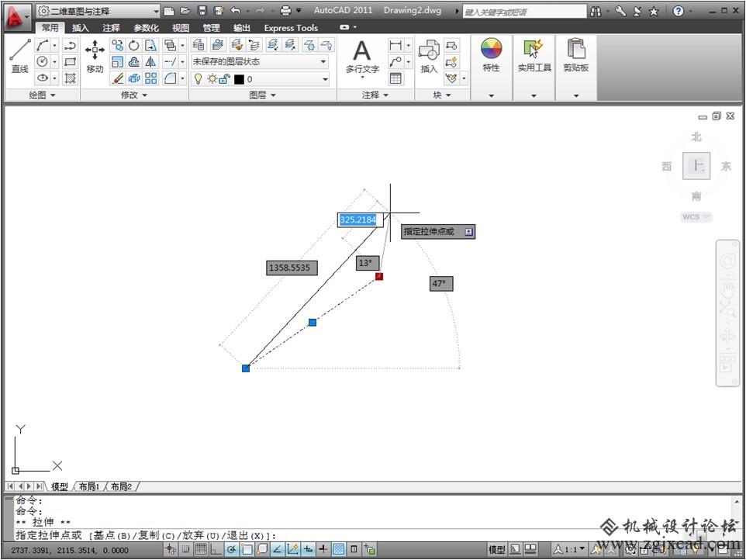Click the 模型 button in status bar
The height and width of the screenshot is (560, 746).
tap(497, 550)
